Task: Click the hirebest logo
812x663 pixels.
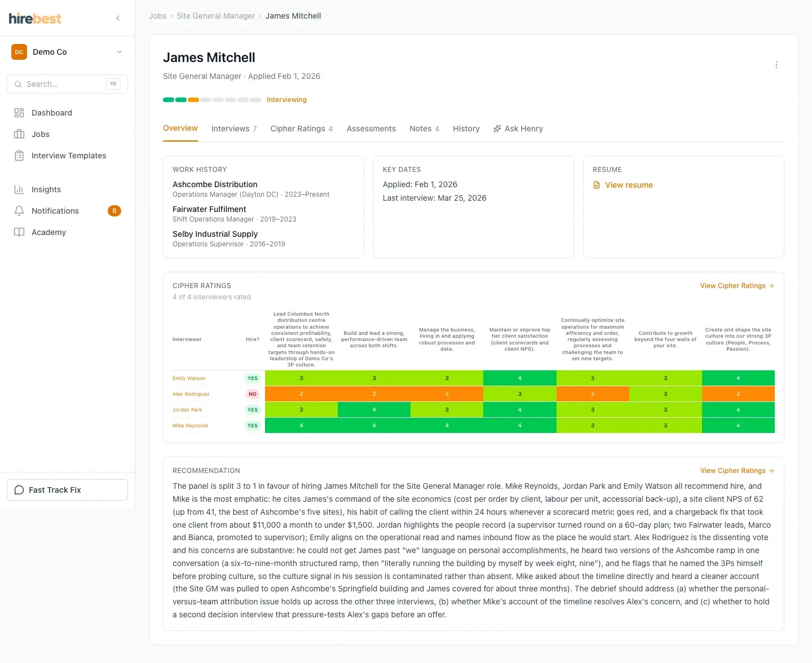Action: [x=35, y=18]
